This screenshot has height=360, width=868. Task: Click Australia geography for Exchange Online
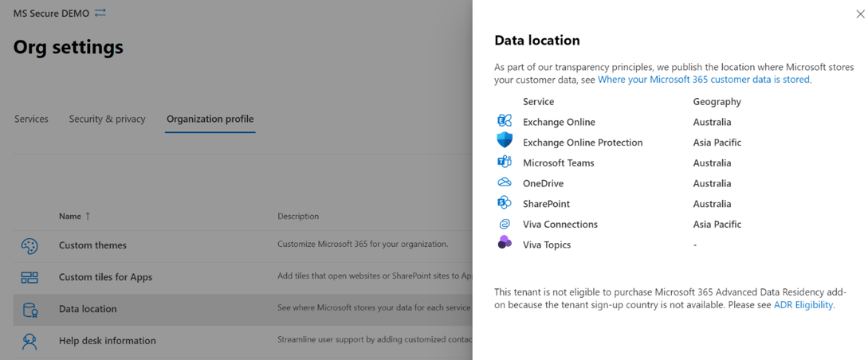pos(712,122)
